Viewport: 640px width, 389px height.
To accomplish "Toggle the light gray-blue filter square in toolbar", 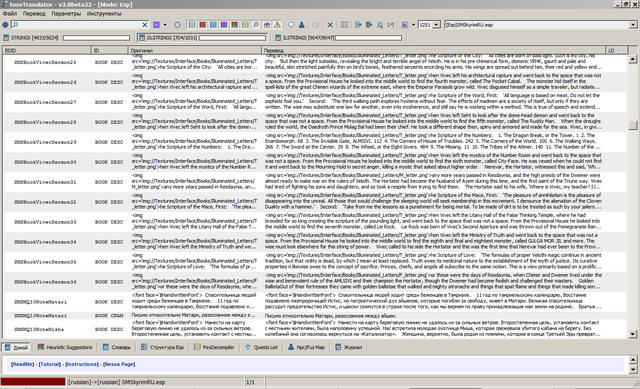I will (x=192, y=25).
